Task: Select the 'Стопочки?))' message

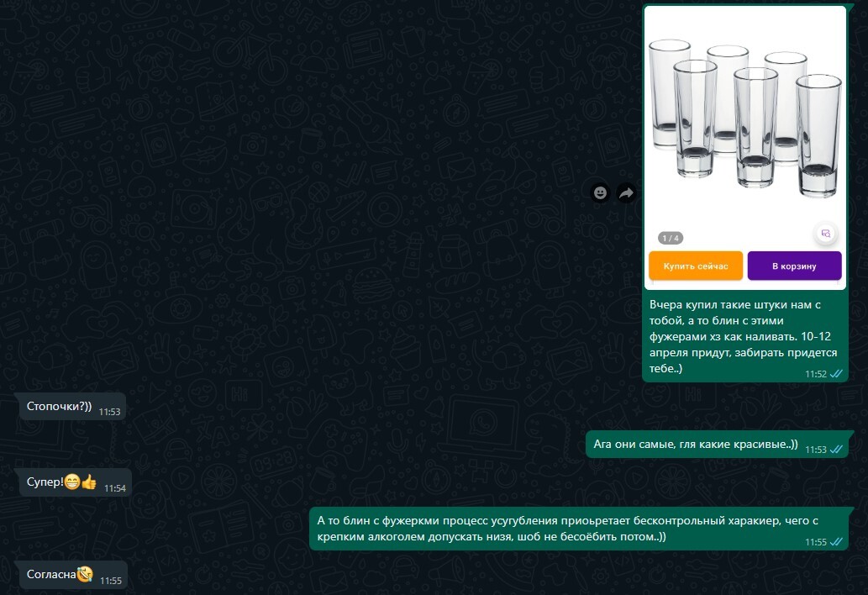Action: 72,406
